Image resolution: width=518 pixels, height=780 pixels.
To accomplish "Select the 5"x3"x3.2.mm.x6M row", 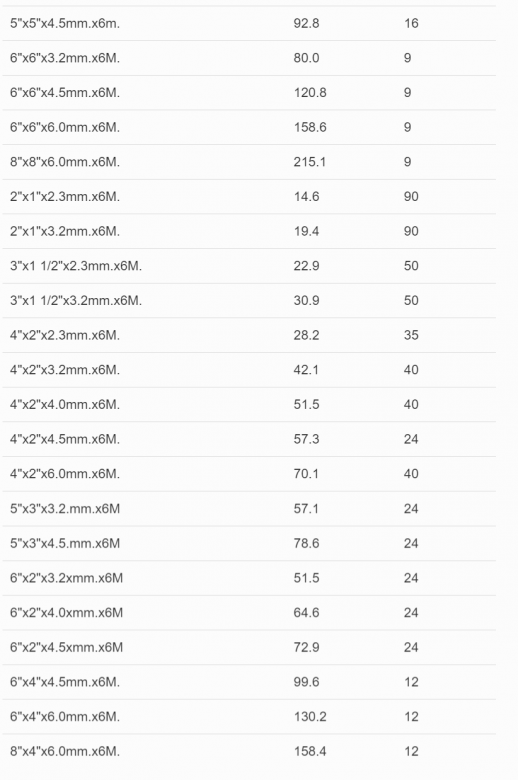I will click(249, 509).
